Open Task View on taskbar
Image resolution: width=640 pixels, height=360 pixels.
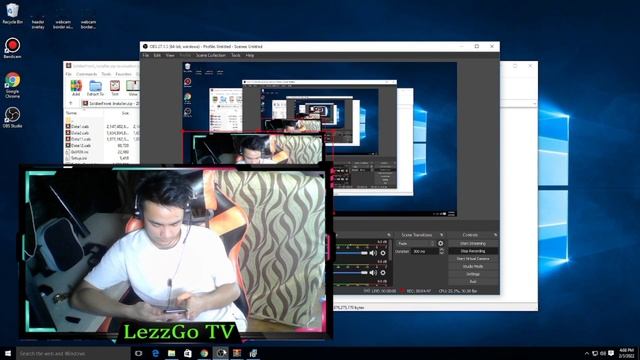[138, 353]
